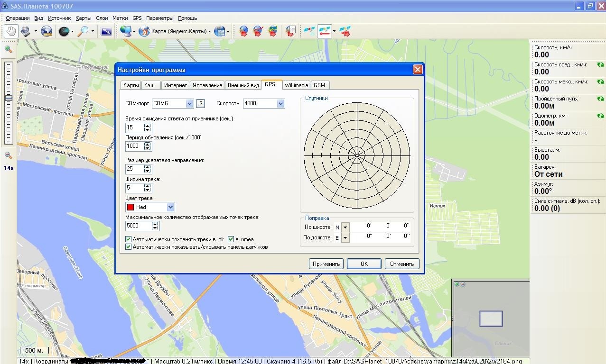Click the GPS satellite connect icon

[x=309, y=31]
